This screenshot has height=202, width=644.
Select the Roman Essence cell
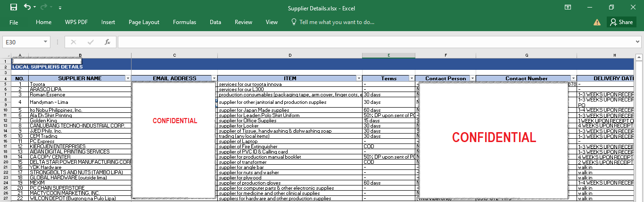point(80,94)
